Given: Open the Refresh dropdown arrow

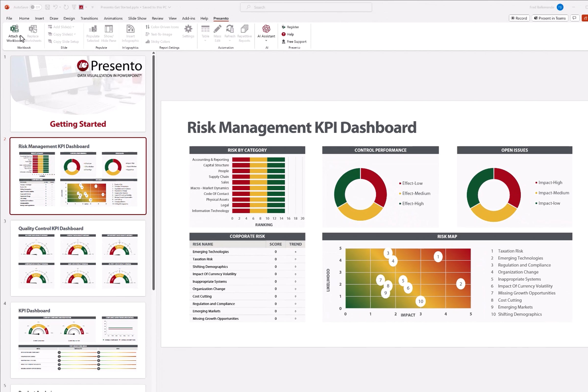Looking at the screenshot, I should [x=230, y=40].
